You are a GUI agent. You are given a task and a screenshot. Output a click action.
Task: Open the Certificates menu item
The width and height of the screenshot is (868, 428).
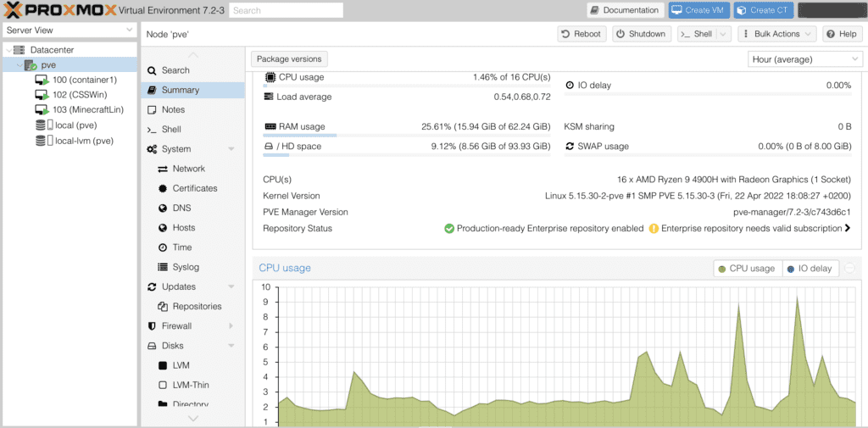(x=192, y=188)
